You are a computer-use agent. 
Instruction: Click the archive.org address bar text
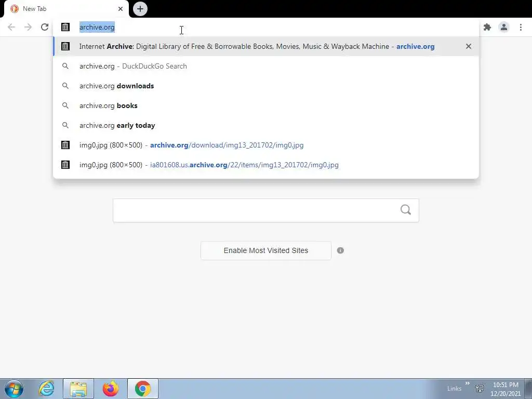click(97, 27)
